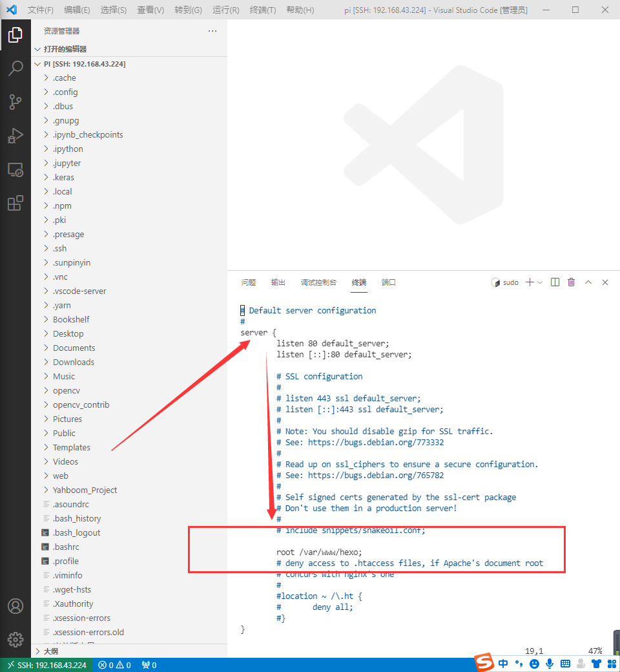Maximize the panel with the up chevron
Image resolution: width=620 pixels, height=672 pixels.
pos(588,282)
